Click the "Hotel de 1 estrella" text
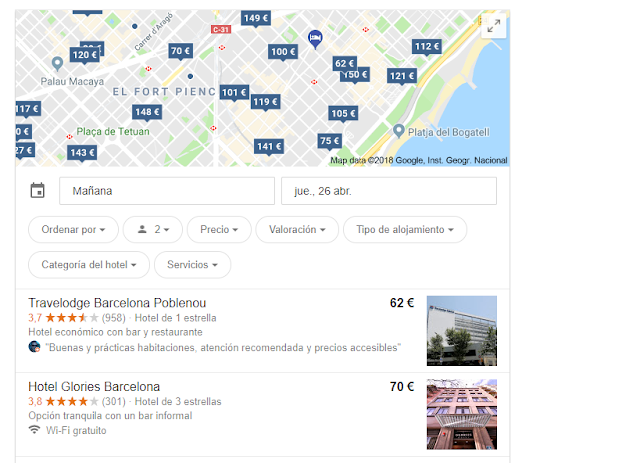640x463 pixels. (x=176, y=318)
